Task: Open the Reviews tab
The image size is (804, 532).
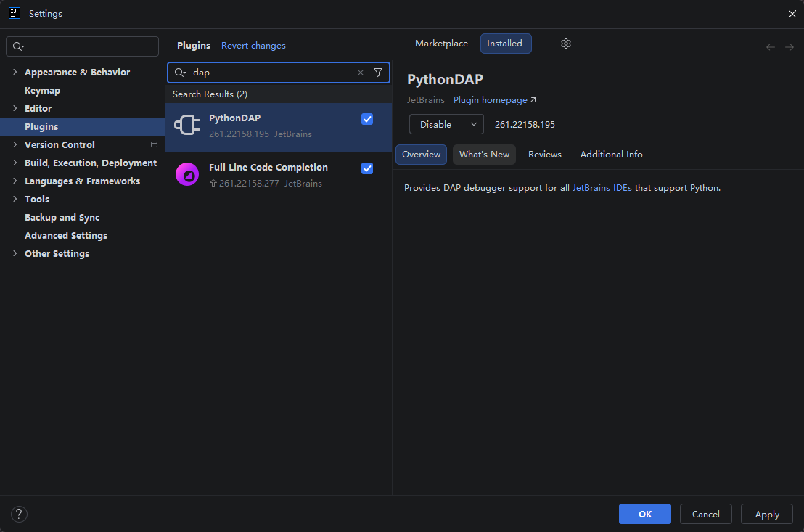Action: 544,155
